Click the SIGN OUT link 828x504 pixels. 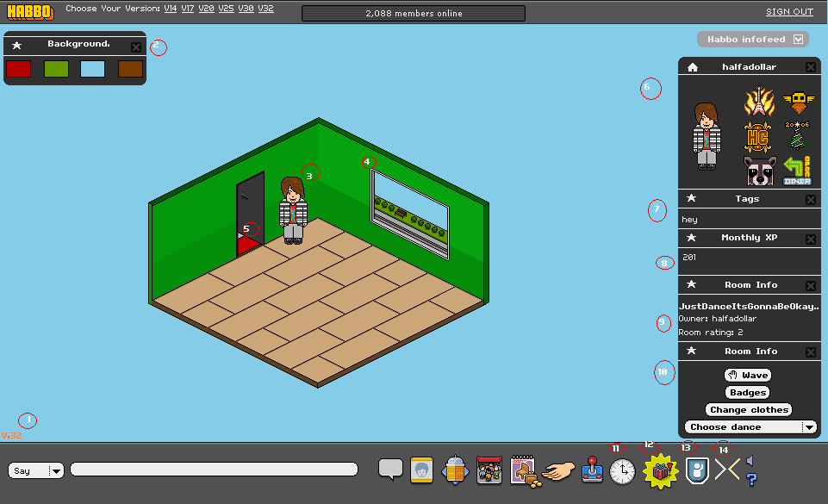[x=789, y=11]
